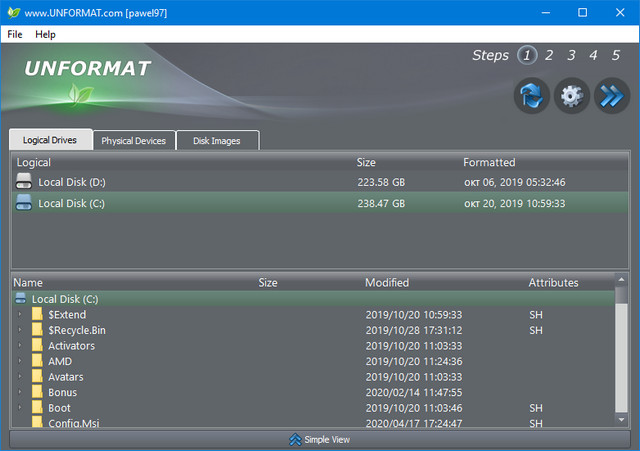Select Local Disk (C:) root in file tree
The height and width of the screenshot is (451, 640).
(x=313, y=299)
